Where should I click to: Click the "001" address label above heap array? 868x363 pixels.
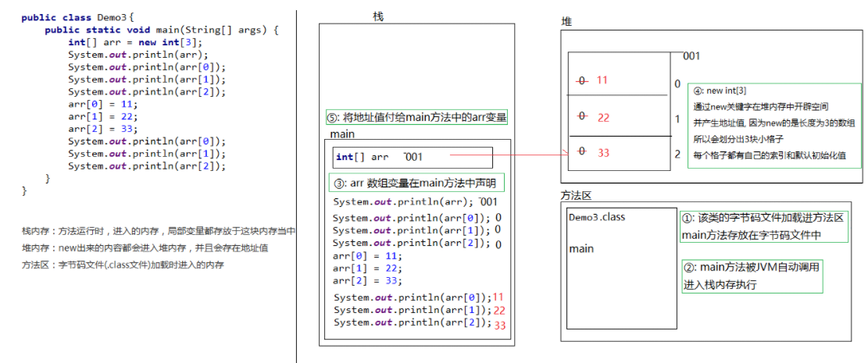[691, 56]
